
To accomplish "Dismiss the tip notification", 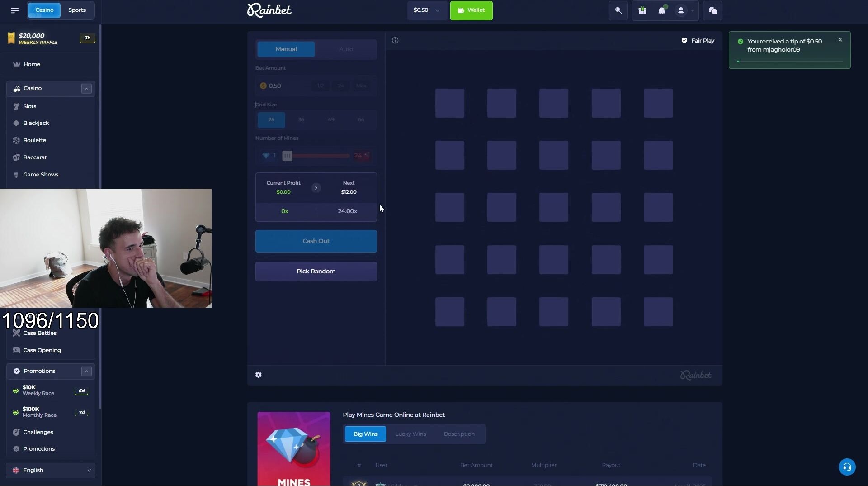I will [840, 40].
